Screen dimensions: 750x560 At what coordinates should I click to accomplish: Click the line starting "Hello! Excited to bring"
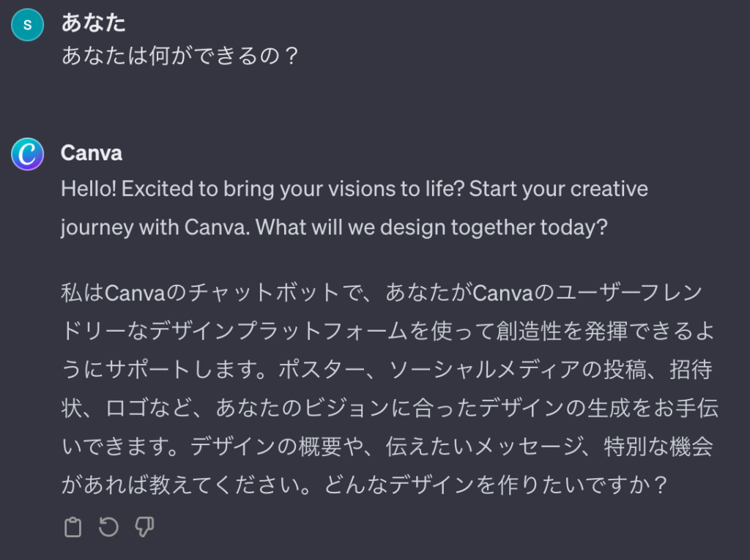(x=354, y=189)
